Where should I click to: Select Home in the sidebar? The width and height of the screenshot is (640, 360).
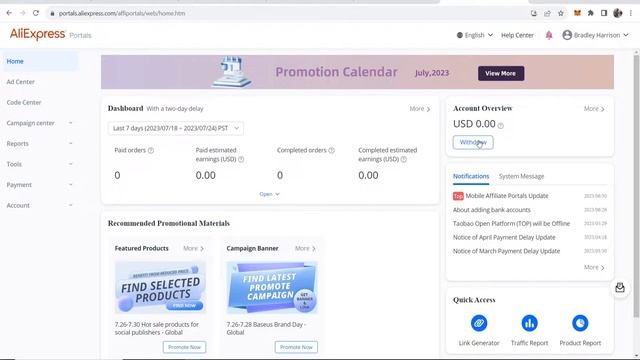tap(40, 61)
